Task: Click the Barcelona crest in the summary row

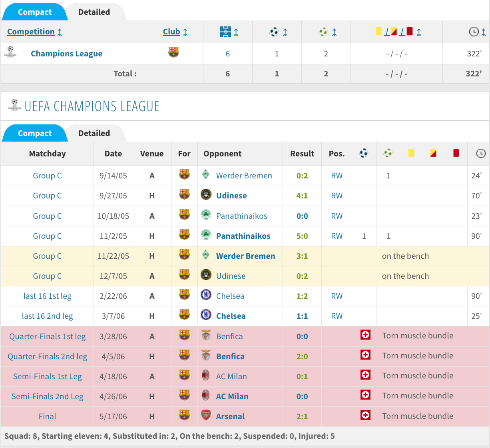Action: (173, 52)
